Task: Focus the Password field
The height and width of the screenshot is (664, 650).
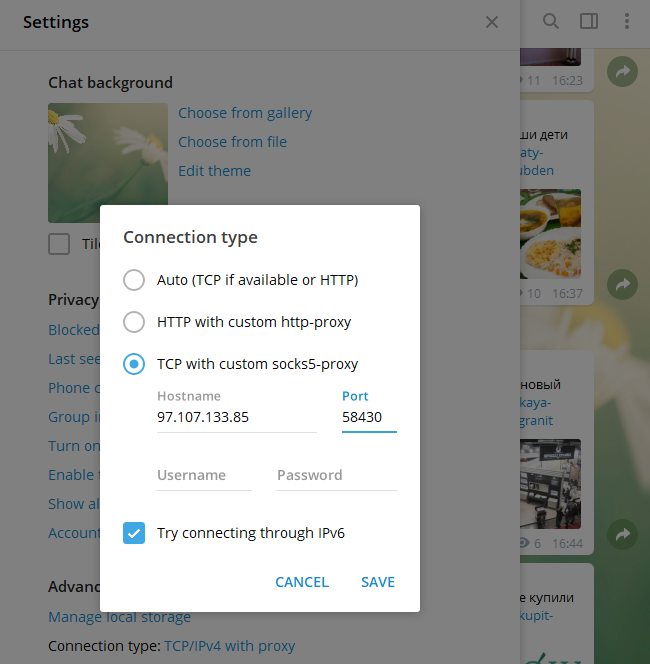Action: [x=337, y=475]
